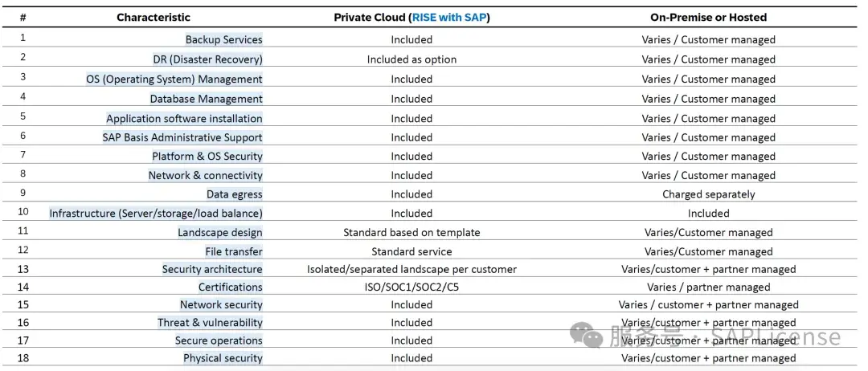Select the Backup Services characteristic cell
Screen dimensions: 868x371
pyautogui.click(x=223, y=39)
